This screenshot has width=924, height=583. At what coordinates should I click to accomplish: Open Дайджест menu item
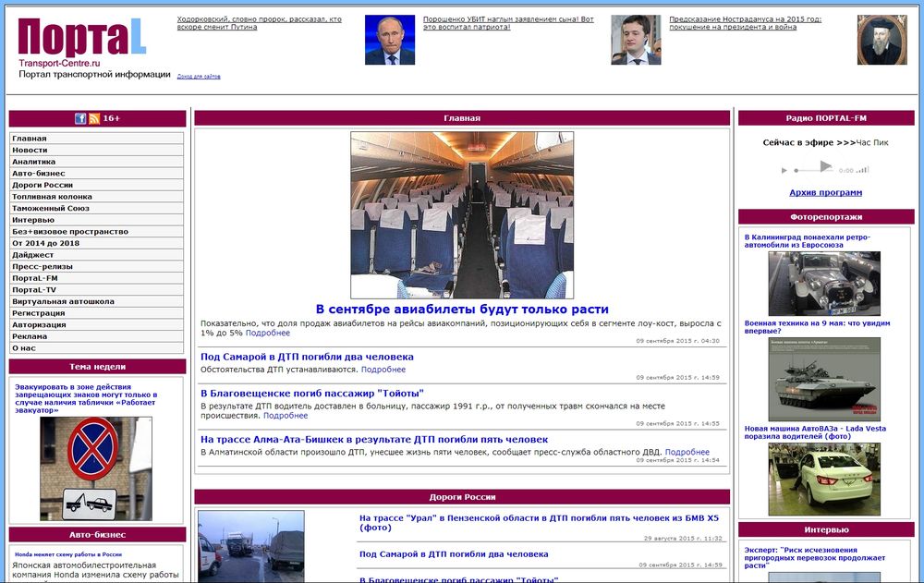point(97,255)
